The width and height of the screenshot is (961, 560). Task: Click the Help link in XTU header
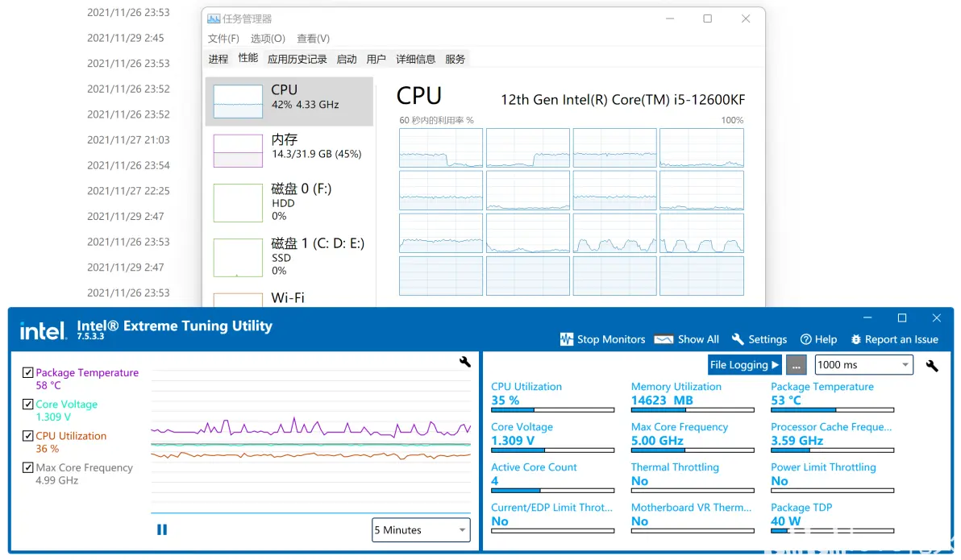coord(826,339)
